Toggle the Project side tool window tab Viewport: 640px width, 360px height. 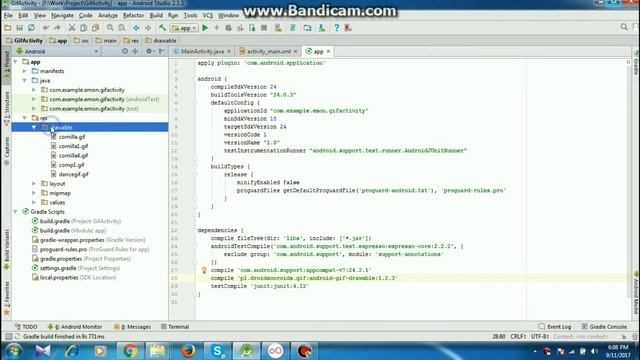pos(7,65)
